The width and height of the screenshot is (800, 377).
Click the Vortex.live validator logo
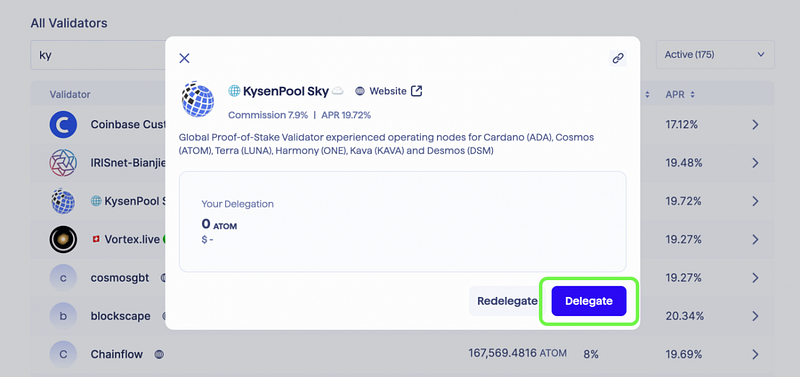[63, 239]
